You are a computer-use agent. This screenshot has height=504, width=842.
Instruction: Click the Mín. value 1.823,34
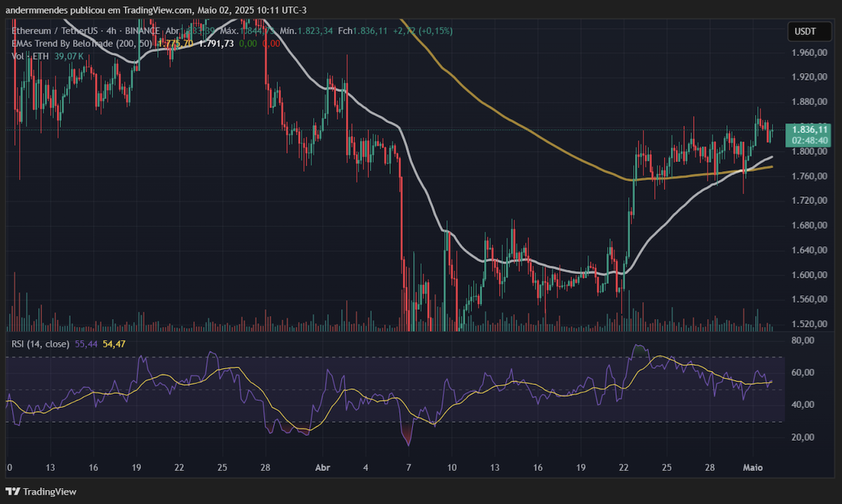[314, 31]
